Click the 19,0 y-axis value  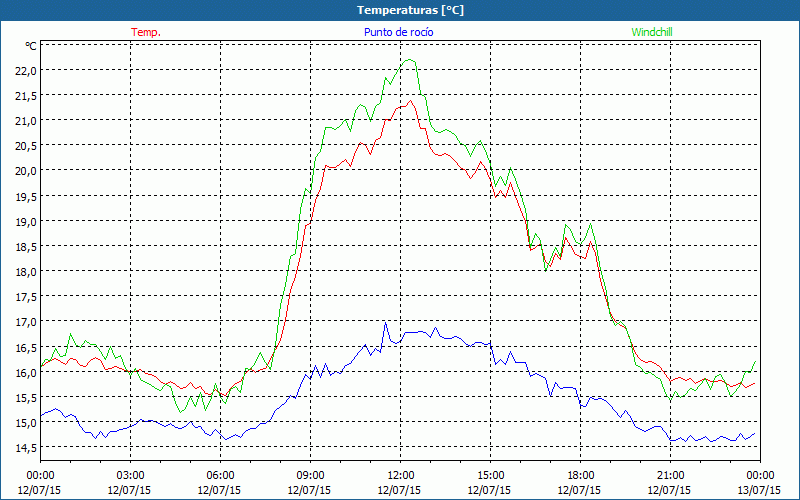pyautogui.click(x=26, y=221)
